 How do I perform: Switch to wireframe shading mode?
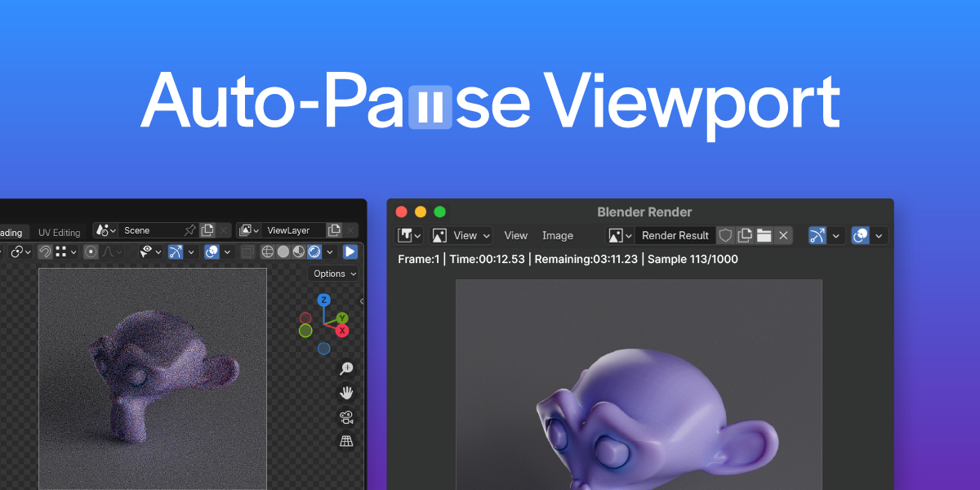click(268, 252)
